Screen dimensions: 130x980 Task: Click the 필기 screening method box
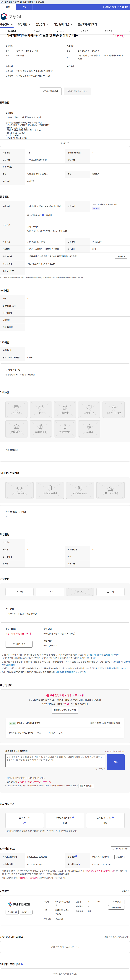pos(80,592)
